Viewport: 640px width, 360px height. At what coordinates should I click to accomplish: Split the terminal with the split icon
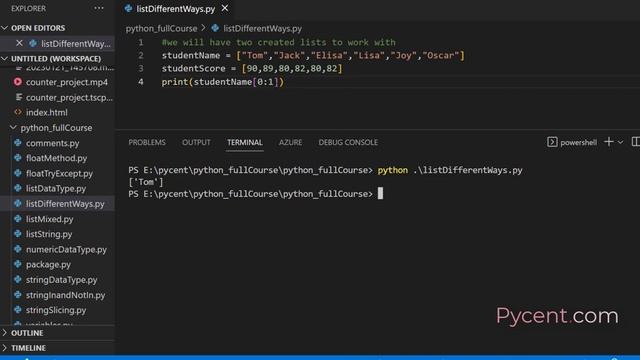[x=636, y=142]
